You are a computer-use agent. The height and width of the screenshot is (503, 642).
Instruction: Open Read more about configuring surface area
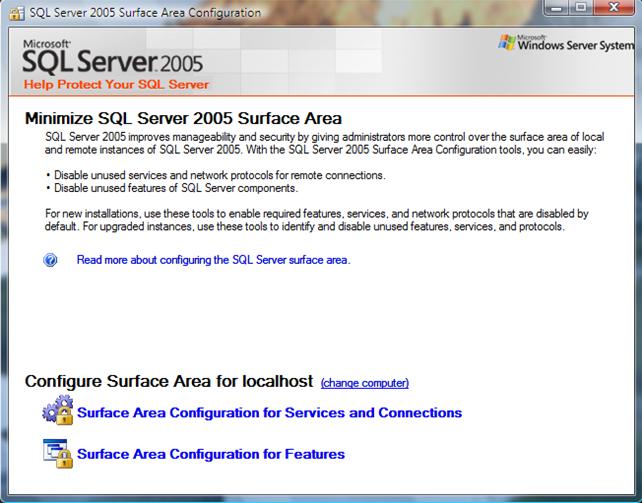pyautogui.click(x=213, y=260)
